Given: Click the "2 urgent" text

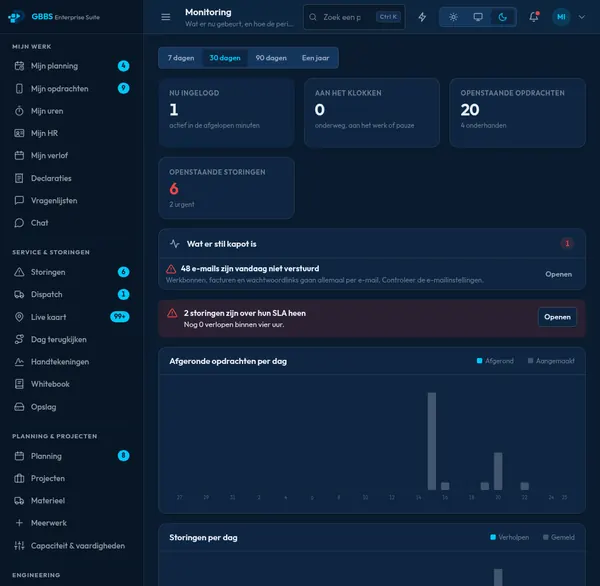Looking at the screenshot, I should click(x=182, y=204).
